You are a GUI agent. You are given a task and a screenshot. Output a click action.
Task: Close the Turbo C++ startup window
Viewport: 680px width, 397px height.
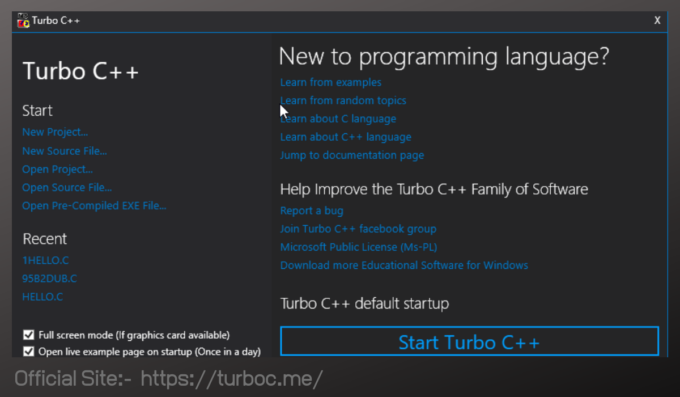[657, 20]
